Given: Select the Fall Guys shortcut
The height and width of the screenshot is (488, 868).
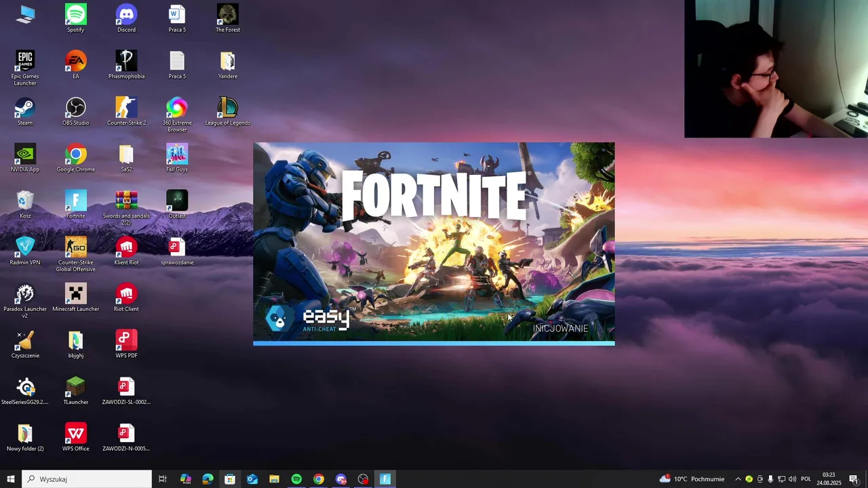Looking at the screenshot, I should pyautogui.click(x=177, y=158).
